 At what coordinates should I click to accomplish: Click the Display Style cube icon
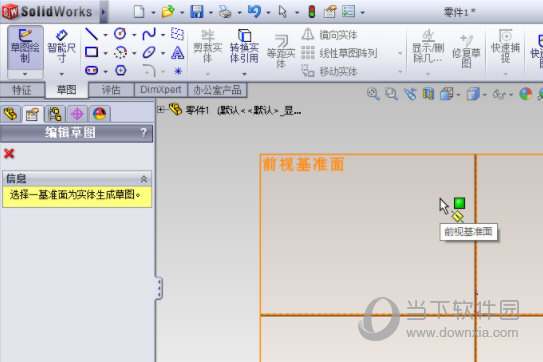473,94
